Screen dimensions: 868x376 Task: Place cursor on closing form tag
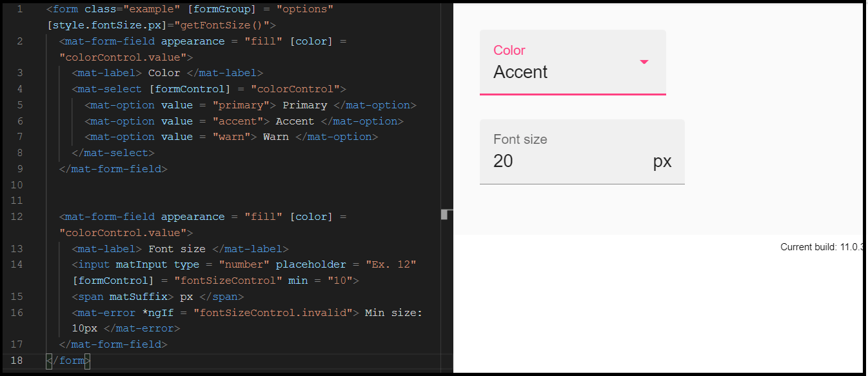[68, 361]
